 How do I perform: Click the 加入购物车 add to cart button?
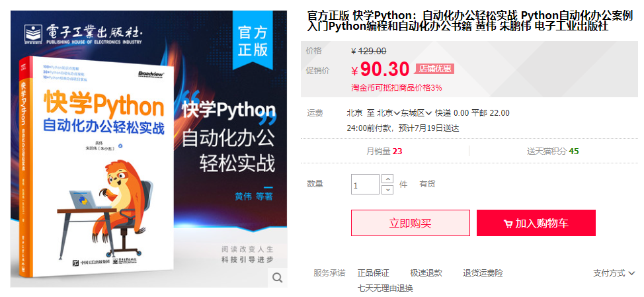point(536,223)
